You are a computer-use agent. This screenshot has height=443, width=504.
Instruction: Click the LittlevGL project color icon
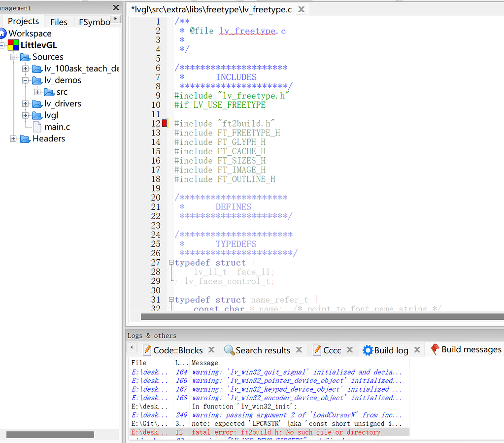point(13,45)
